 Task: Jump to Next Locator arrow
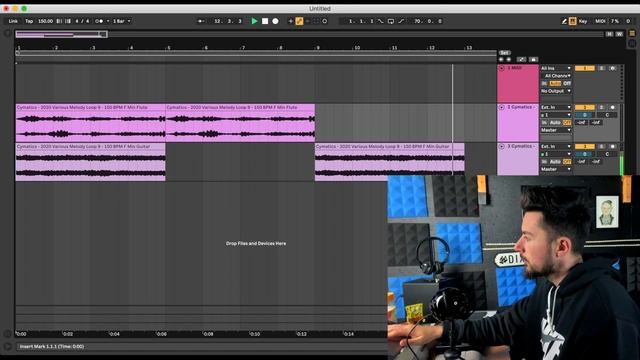509,60
